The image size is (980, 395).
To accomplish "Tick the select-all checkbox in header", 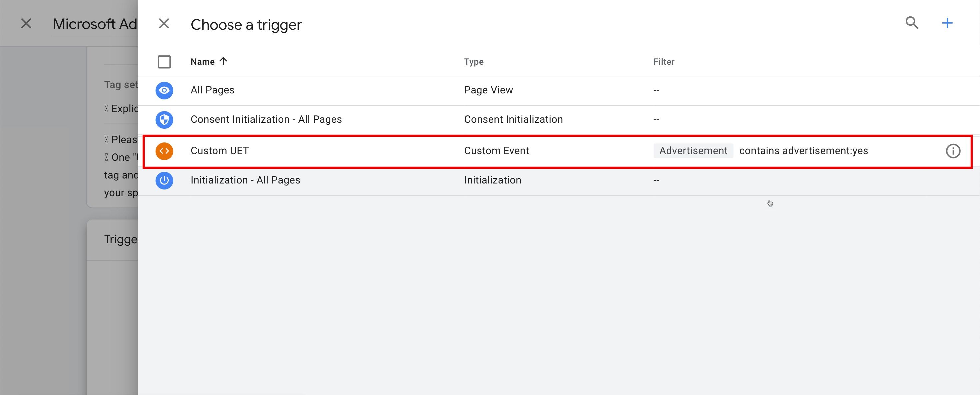I will (x=164, y=62).
